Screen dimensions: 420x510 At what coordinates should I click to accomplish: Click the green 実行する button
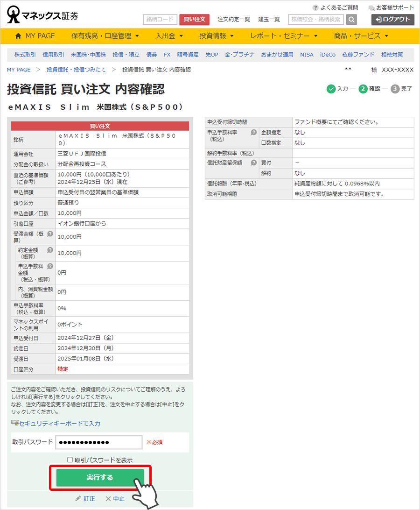100,477
